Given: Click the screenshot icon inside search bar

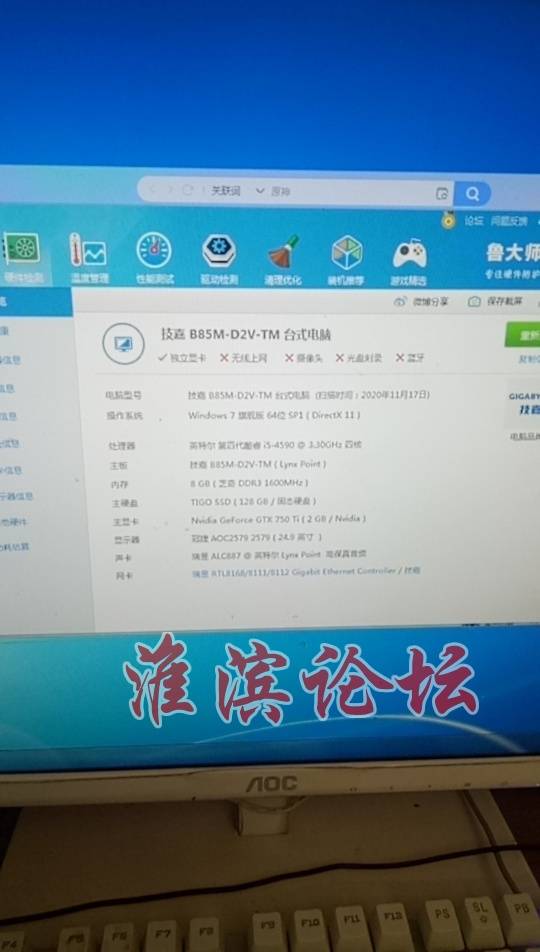Looking at the screenshot, I should pos(442,194).
